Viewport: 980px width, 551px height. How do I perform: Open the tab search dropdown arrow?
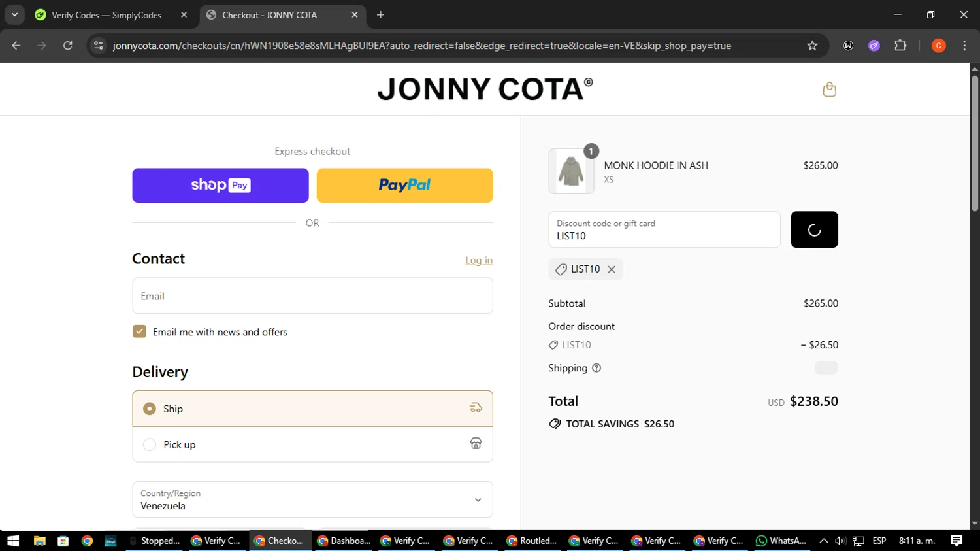point(14,14)
